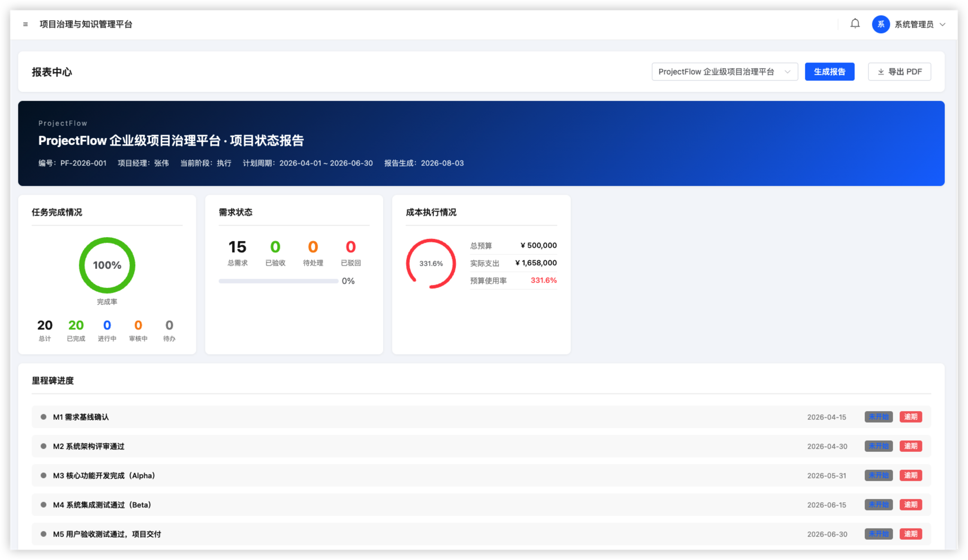Click the 已完成 count 20
Viewport: 968px width, 560px height.
[76, 325]
